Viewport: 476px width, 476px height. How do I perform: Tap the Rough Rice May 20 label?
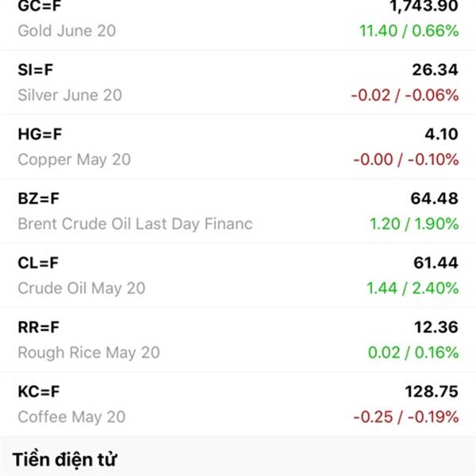pyautogui.click(x=89, y=353)
